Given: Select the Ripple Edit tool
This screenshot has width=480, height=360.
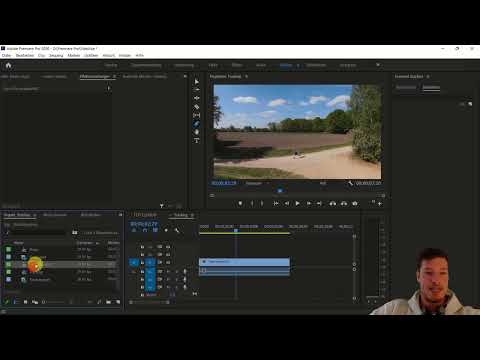Looking at the screenshot, I should tap(197, 98).
